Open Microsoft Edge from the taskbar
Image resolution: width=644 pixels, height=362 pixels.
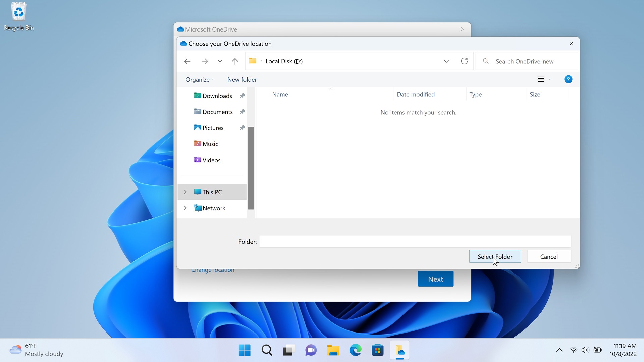[355, 350]
